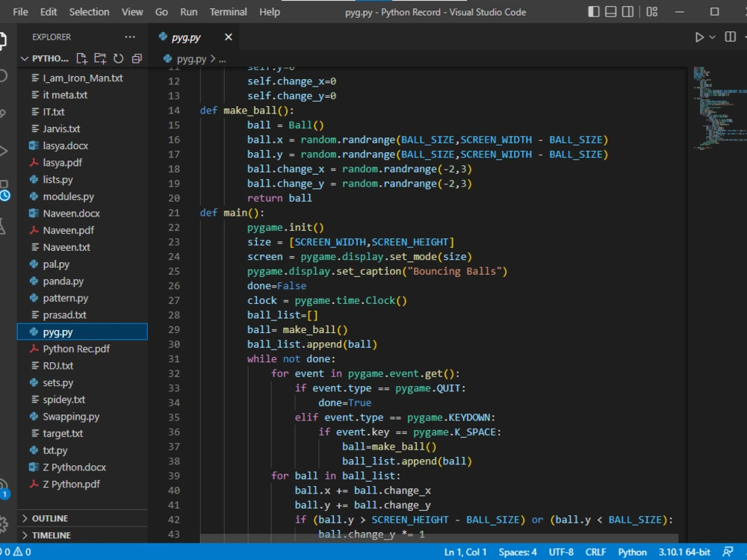
Task: Open the Terminal menu
Action: pyautogui.click(x=228, y=12)
